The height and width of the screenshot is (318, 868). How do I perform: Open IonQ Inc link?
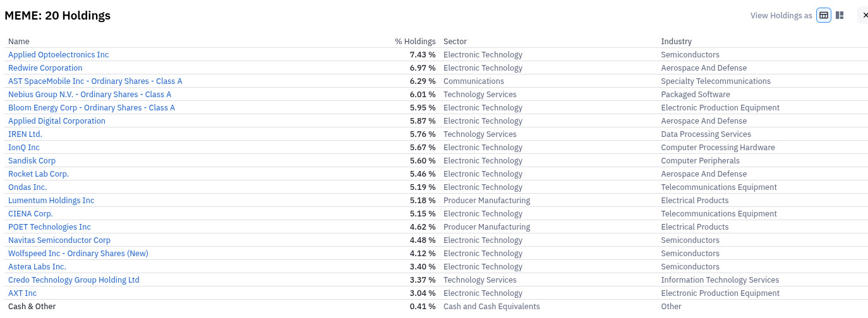coord(24,148)
